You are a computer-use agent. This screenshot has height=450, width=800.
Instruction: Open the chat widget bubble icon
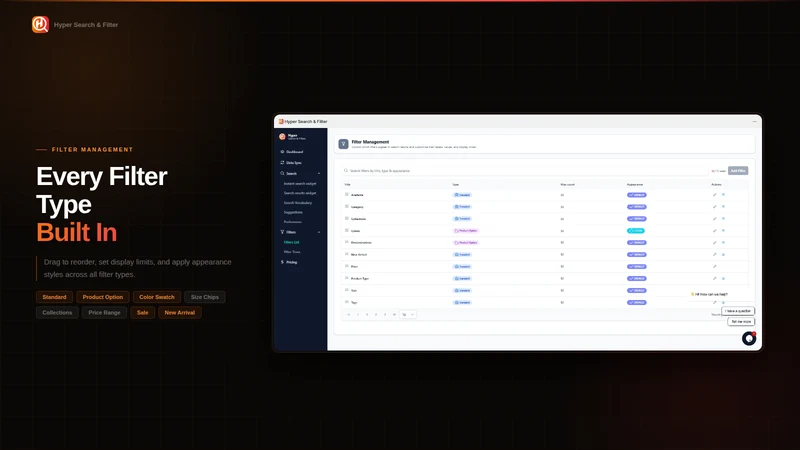[x=748, y=338]
